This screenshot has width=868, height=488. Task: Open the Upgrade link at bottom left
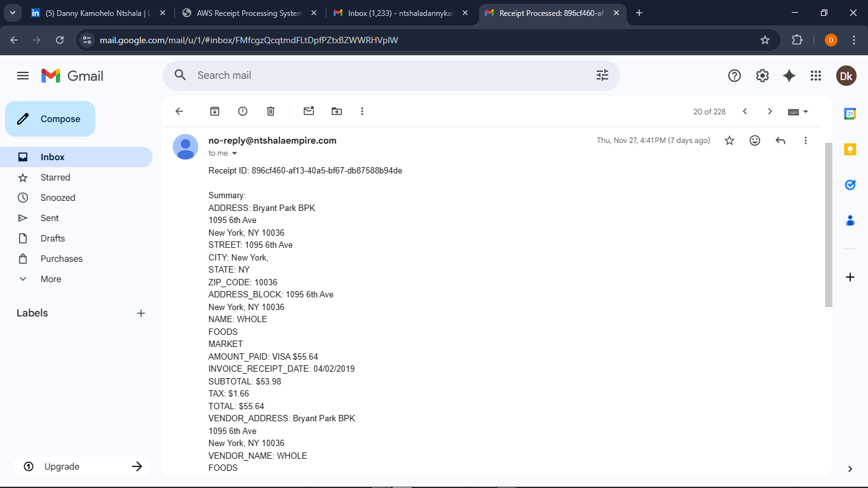(x=61, y=466)
